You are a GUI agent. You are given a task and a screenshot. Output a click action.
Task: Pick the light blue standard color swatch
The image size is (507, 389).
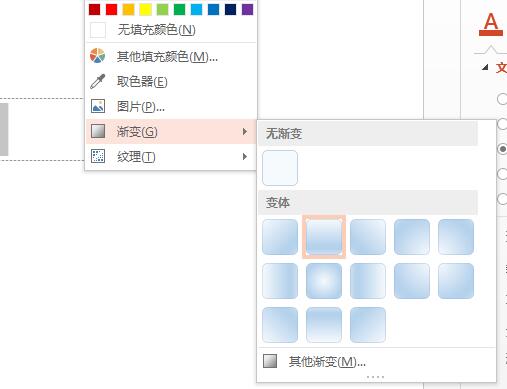tap(197, 9)
